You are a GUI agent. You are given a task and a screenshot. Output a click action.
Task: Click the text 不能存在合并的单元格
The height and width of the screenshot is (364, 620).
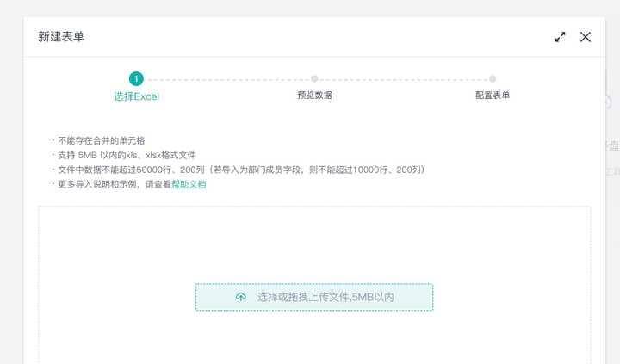102,141
